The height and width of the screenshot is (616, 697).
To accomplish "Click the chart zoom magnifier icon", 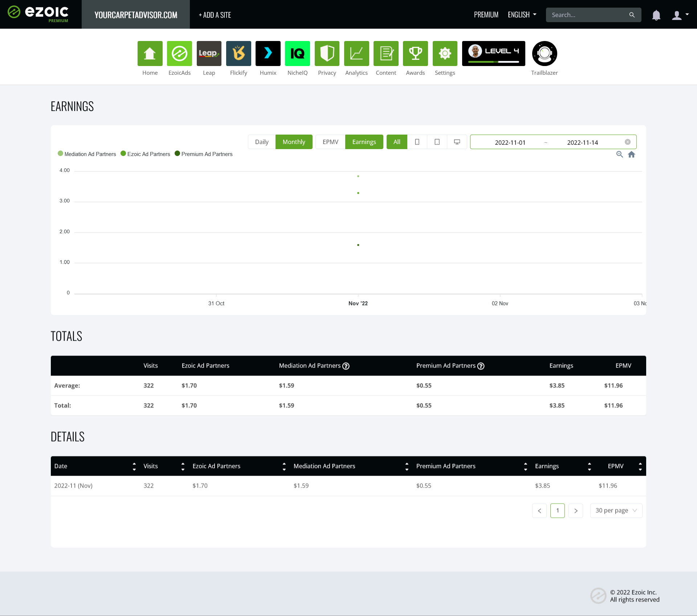I will pos(620,154).
